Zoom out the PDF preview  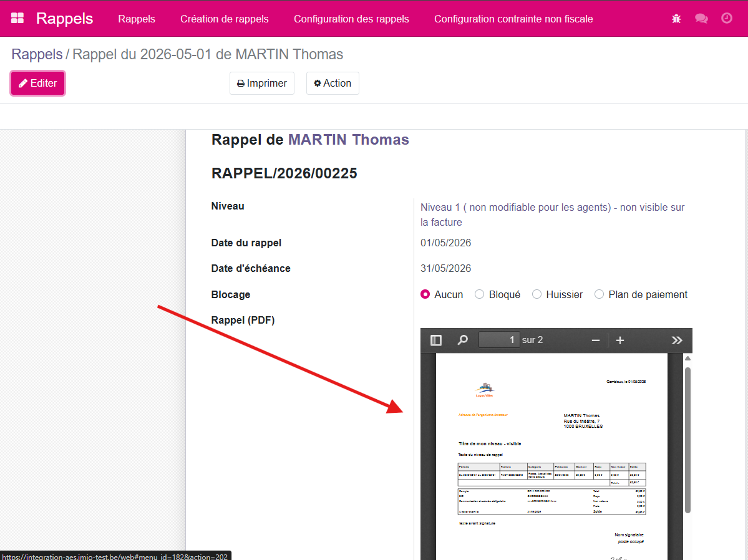[x=595, y=340]
